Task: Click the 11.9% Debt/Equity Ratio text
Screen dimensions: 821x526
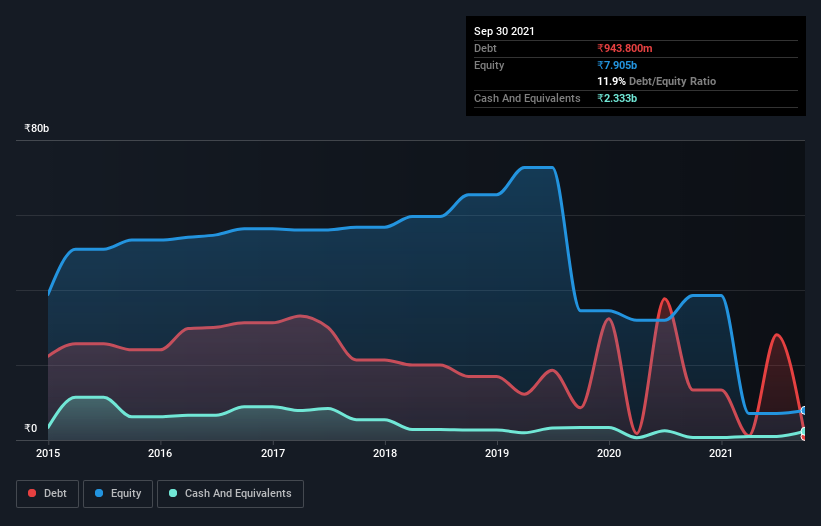Action: [x=657, y=81]
